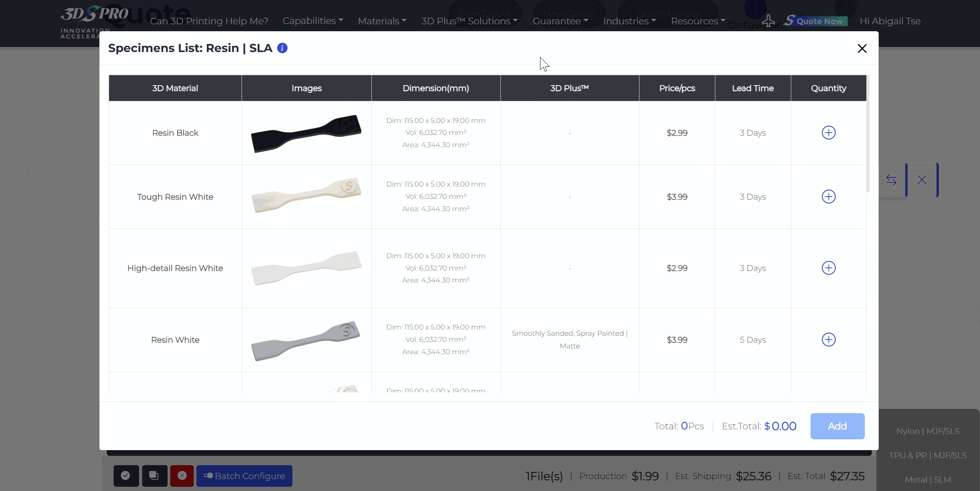Click the duplicate copy icon in bottom bar

click(154, 476)
